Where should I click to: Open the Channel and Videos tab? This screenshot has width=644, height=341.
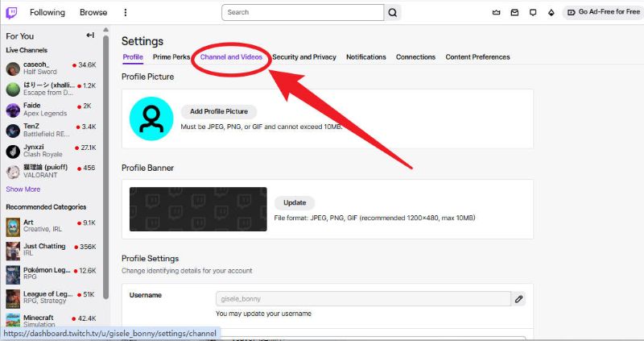[x=231, y=57]
